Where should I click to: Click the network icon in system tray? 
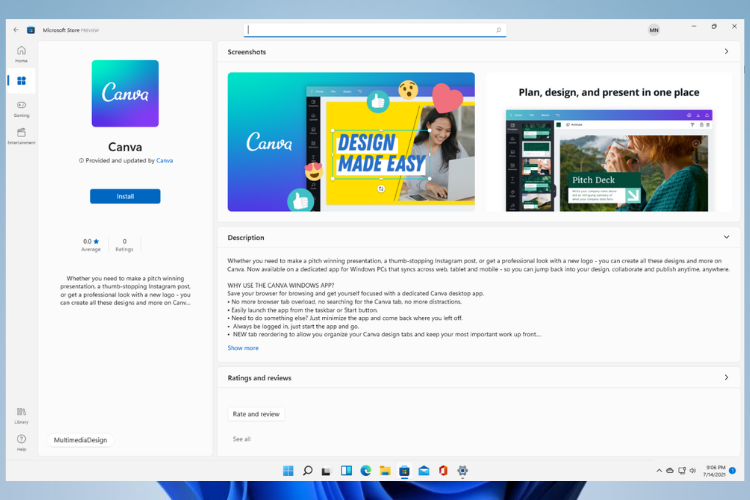point(682,471)
